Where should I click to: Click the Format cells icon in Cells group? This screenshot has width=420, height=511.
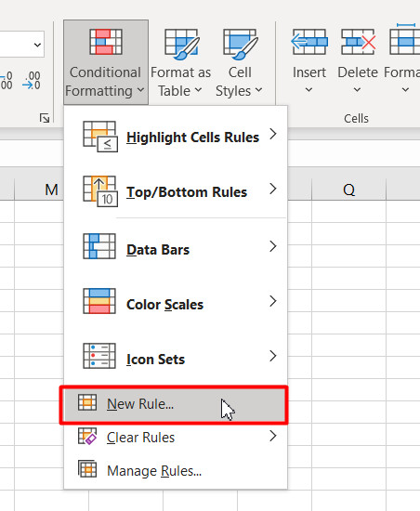click(405, 39)
